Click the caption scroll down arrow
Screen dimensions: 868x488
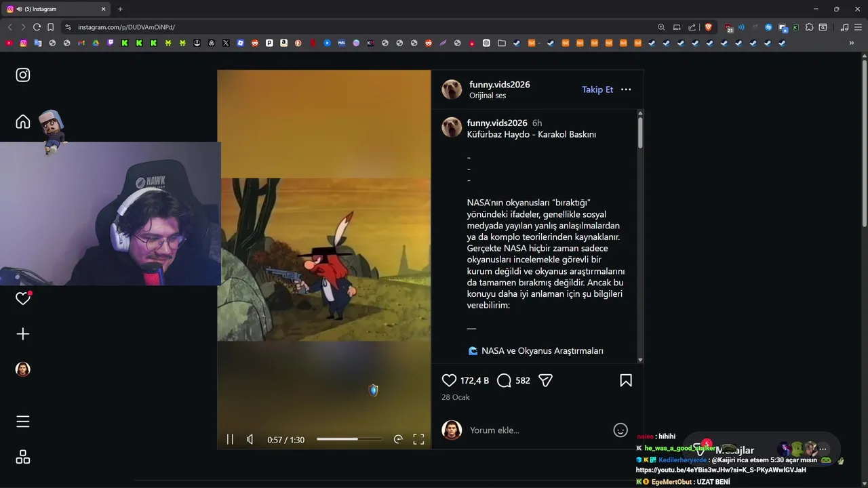[640, 360]
